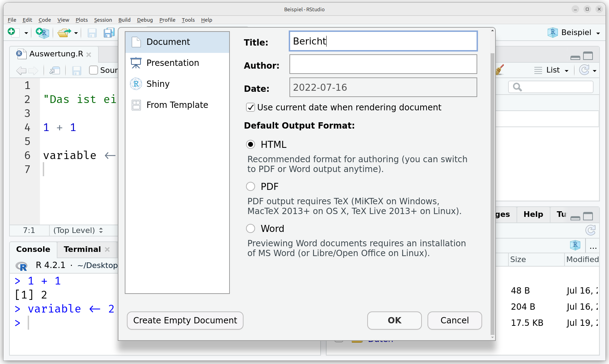Switch to the Terminal tab

tap(82, 249)
